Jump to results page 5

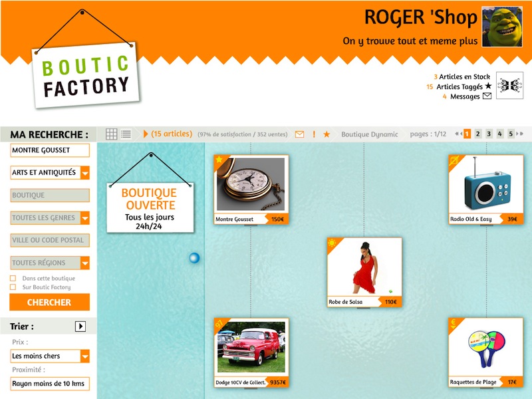pos(511,134)
